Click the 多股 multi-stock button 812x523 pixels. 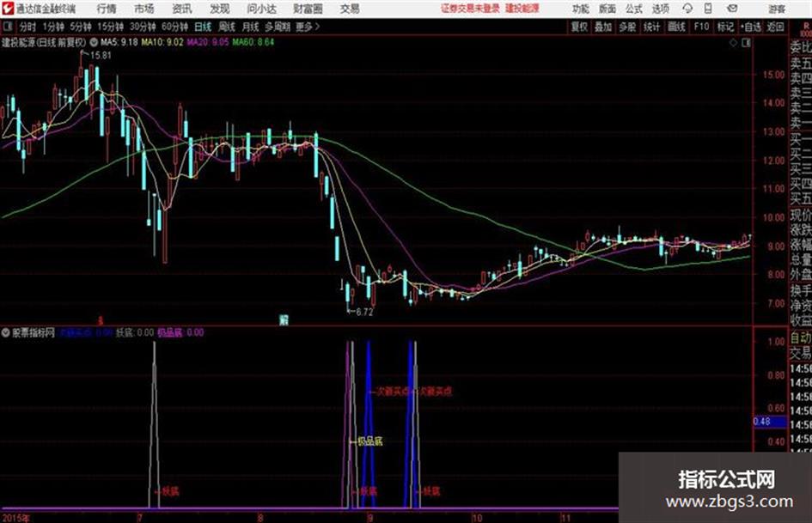tap(627, 27)
